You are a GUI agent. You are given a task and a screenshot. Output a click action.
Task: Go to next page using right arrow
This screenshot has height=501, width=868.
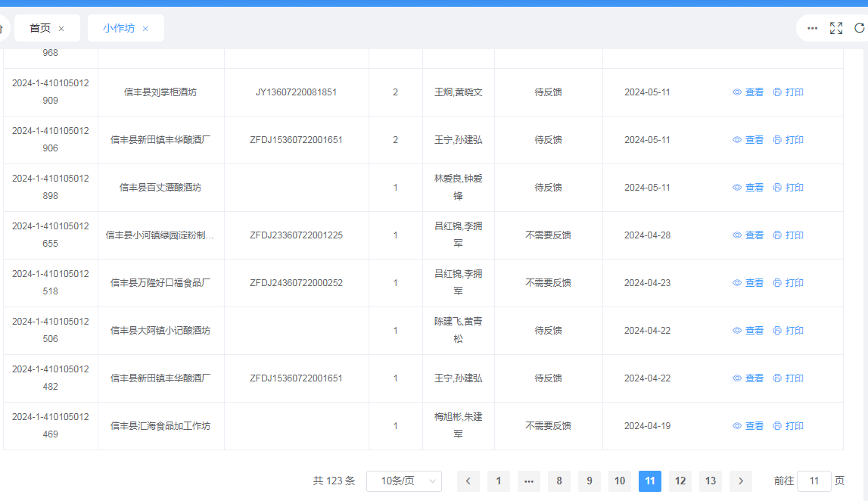coord(741,481)
